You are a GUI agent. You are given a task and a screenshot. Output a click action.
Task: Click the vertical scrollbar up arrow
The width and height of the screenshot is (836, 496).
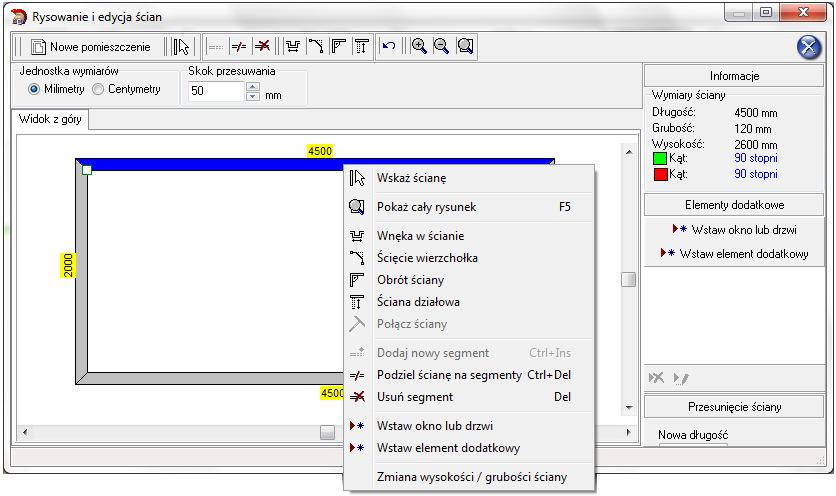629,152
